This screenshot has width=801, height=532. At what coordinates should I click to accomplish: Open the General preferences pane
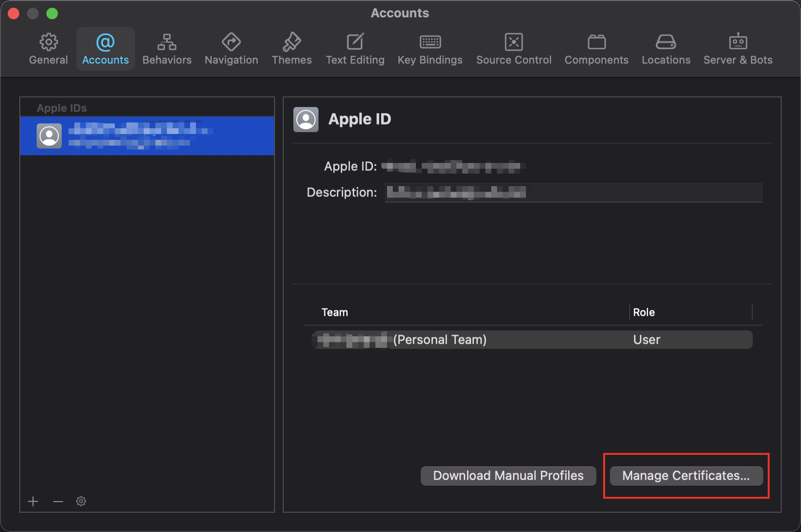[48, 49]
